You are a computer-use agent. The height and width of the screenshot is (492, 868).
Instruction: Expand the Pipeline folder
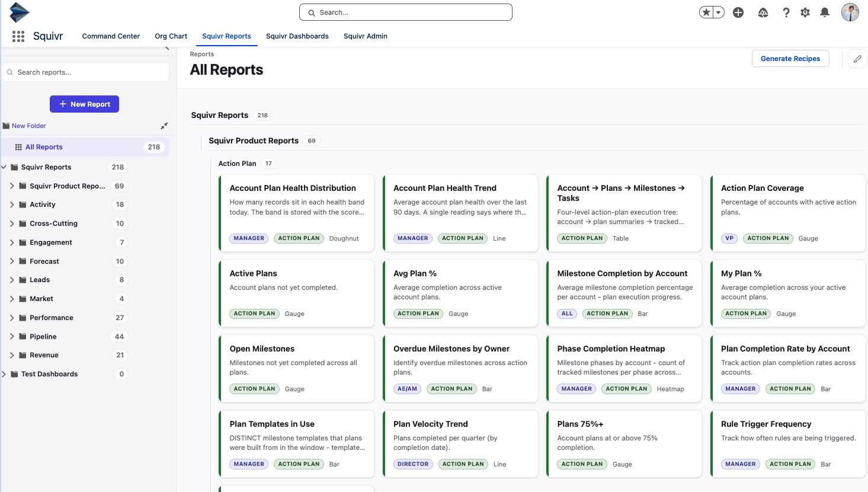(x=12, y=337)
